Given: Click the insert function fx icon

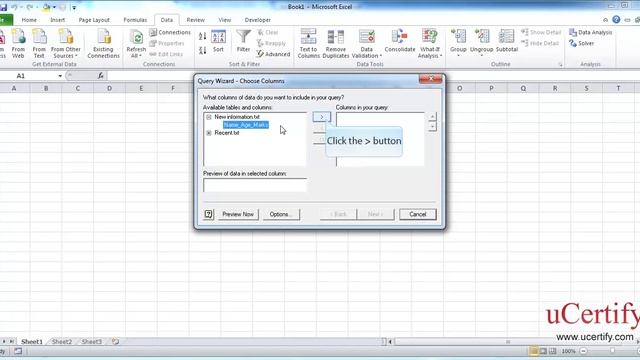Looking at the screenshot, I should 100,76.
